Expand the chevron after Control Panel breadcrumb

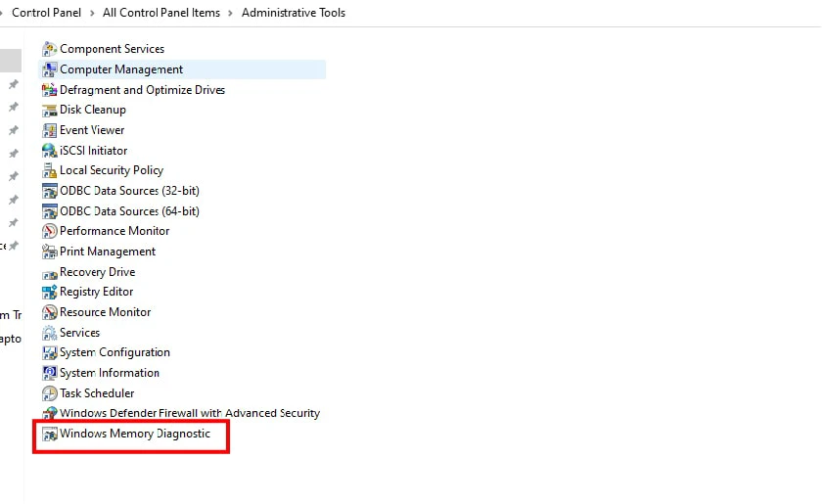tap(92, 13)
